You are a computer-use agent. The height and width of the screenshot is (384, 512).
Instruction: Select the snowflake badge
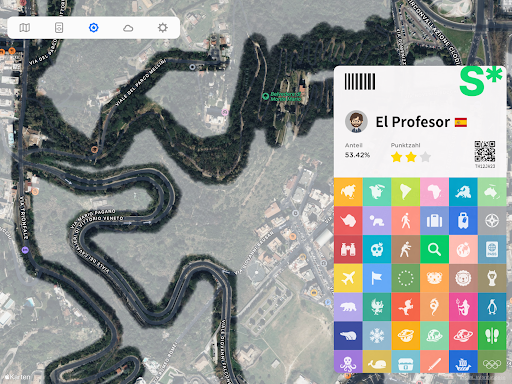[377, 336]
